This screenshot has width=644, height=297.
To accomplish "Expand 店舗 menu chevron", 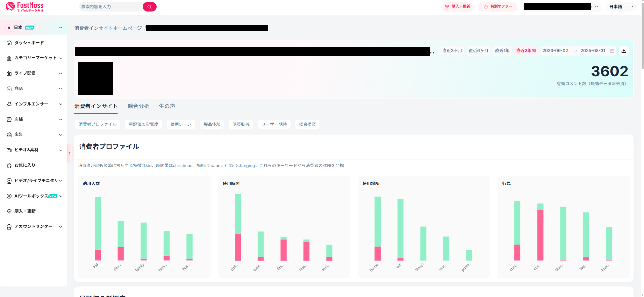I will click(61, 120).
